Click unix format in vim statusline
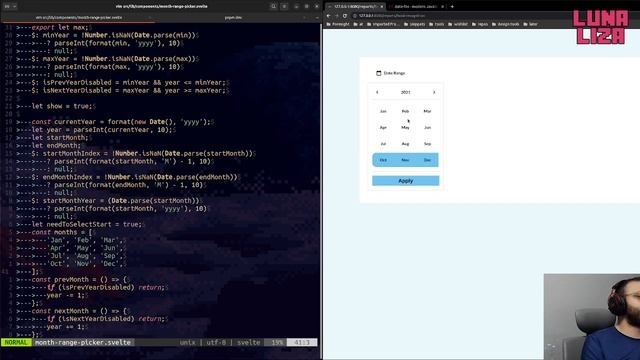 point(187,342)
